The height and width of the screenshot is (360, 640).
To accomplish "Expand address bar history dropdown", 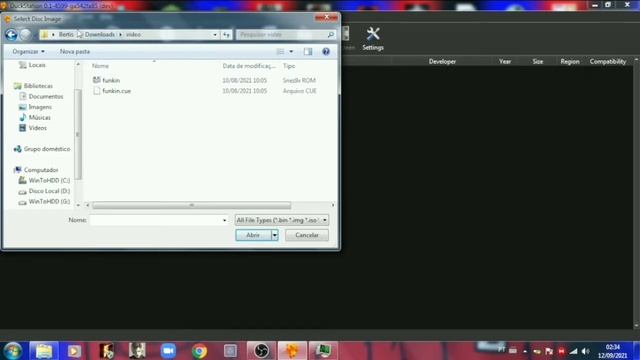I will (x=215, y=35).
